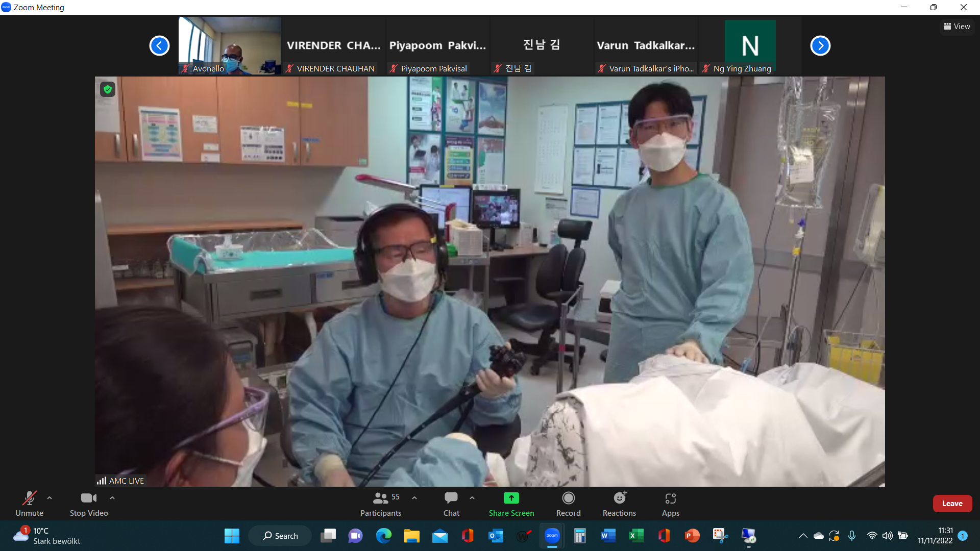Go to previous participants page arrow

pyautogui.click(x=159, y=46)
